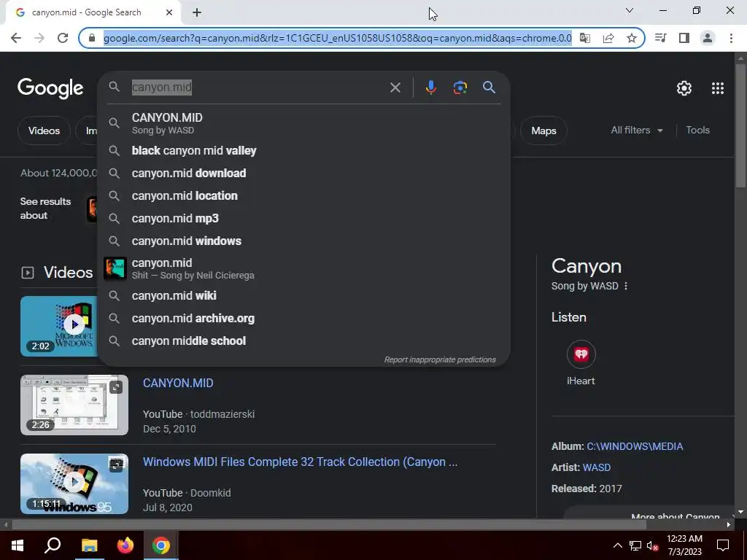This screenshot has width=747, height=560.
Task: Toggle the Chrome side panel
Action: [x=684, y=38]
